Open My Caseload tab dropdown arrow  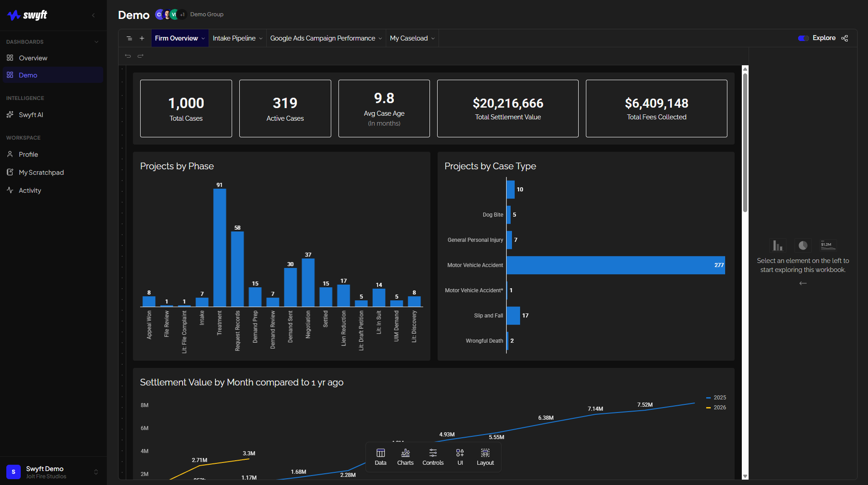(x=433, y=39)
